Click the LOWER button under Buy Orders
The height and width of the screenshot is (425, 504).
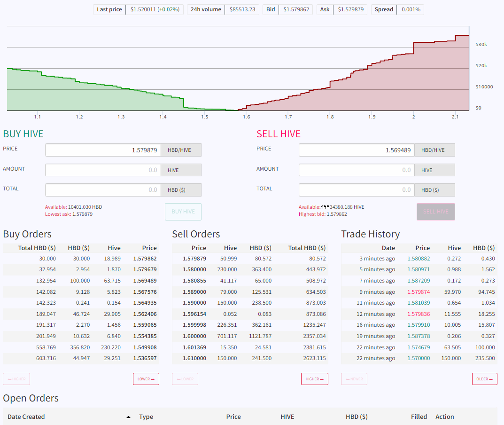tap(146, 379)
